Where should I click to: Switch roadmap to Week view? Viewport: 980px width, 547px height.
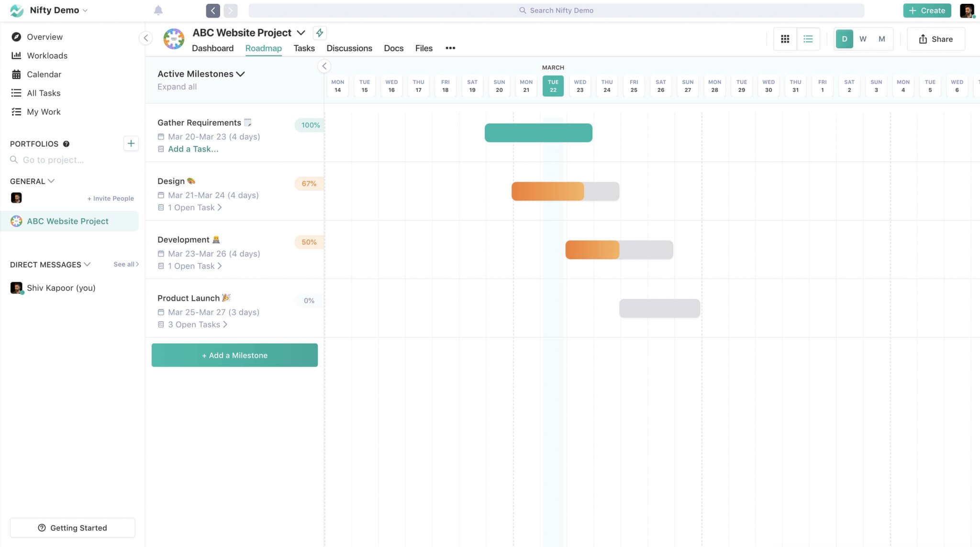(x=863, y=39)
